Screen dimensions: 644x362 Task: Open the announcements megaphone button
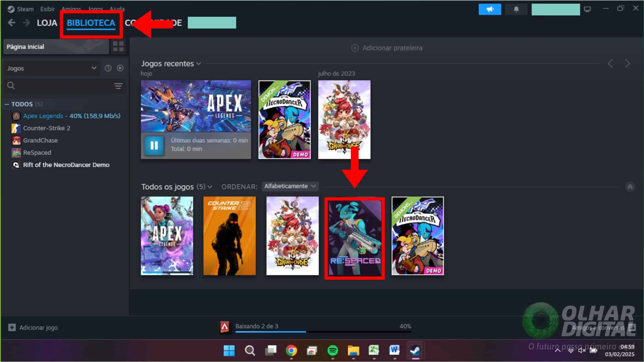click(490, 9)
